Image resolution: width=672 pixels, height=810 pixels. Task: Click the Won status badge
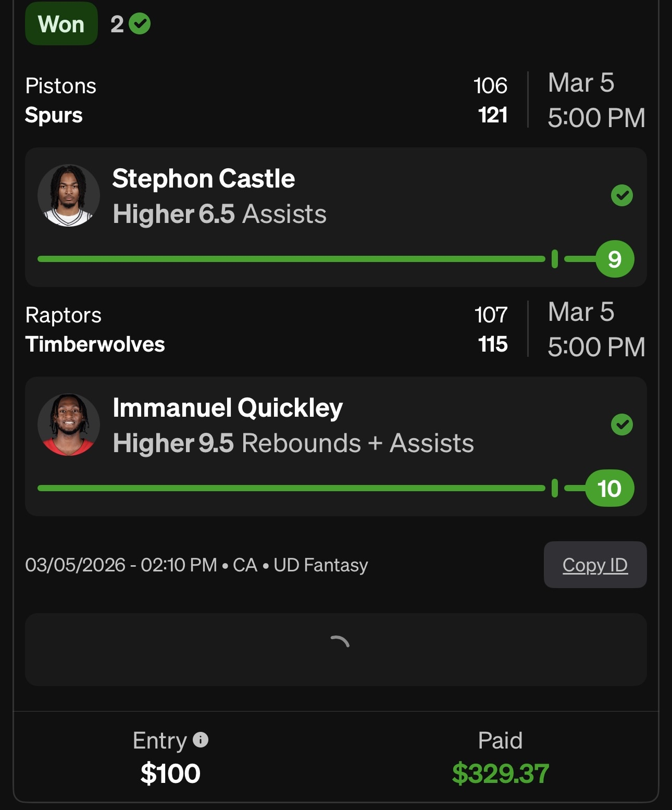(x=61, y=24)
